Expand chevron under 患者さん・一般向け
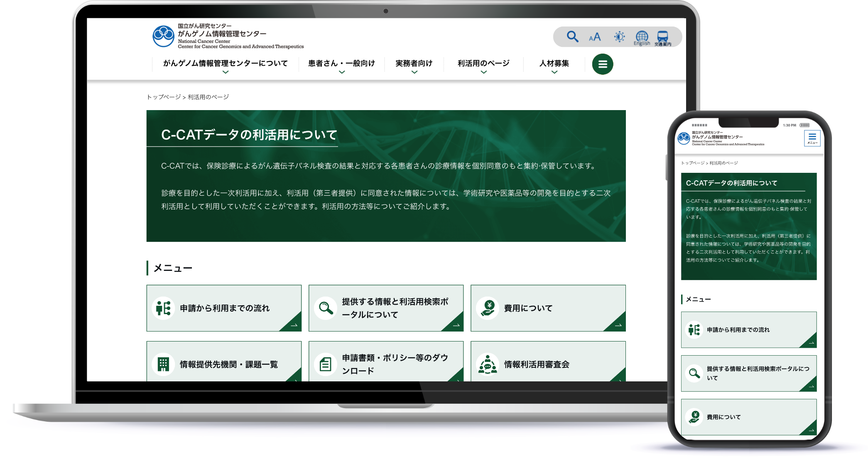The width and height of the screenshot is (868, 457). 342,72
